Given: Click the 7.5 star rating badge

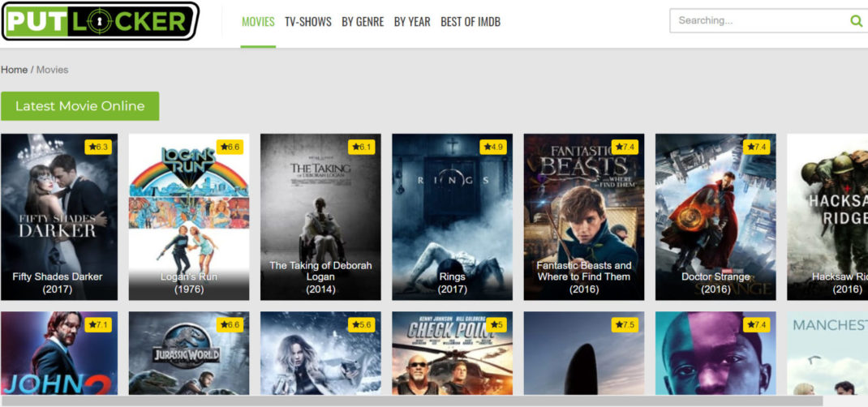Looking at the screenshot, I should [x=625, y=325].
